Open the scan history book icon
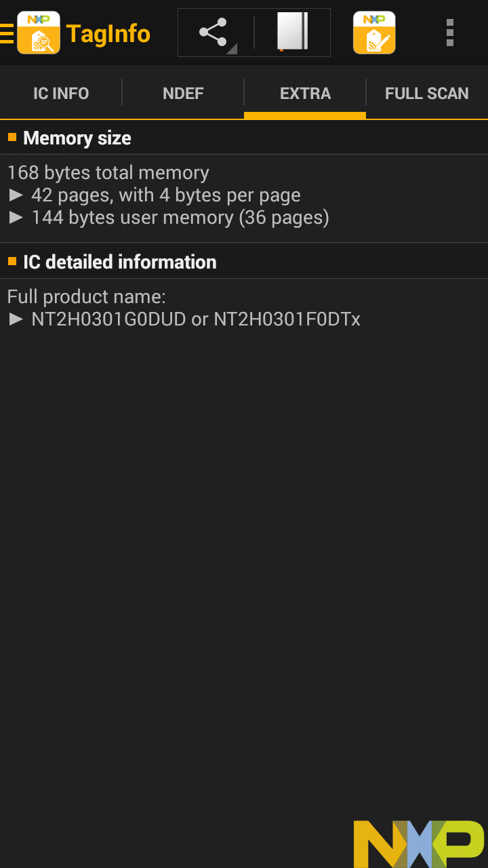488x868 pixels. coord(292,32)
